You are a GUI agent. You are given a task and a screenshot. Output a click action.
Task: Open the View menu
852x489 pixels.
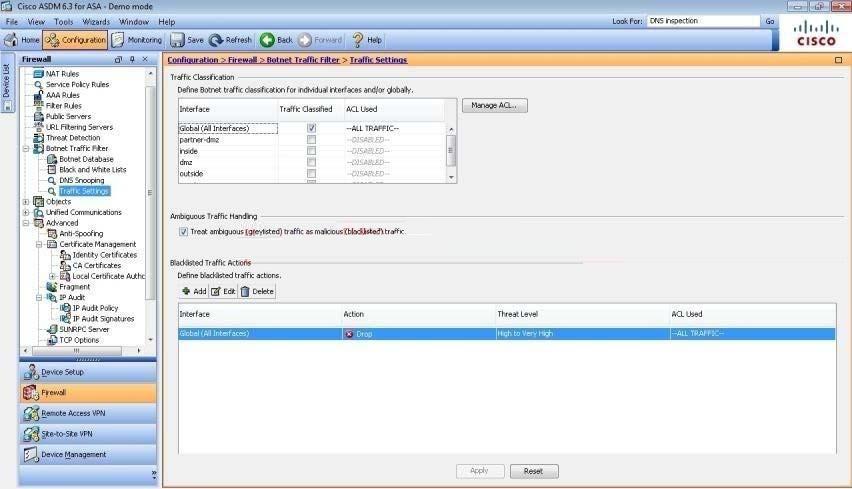36,22
